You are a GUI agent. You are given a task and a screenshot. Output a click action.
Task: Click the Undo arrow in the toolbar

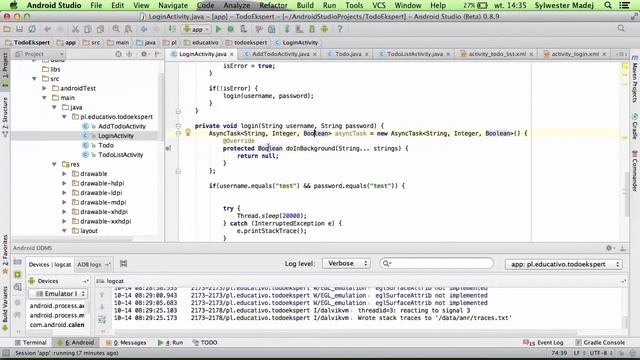pyautogui.click(x=48, y=29)
